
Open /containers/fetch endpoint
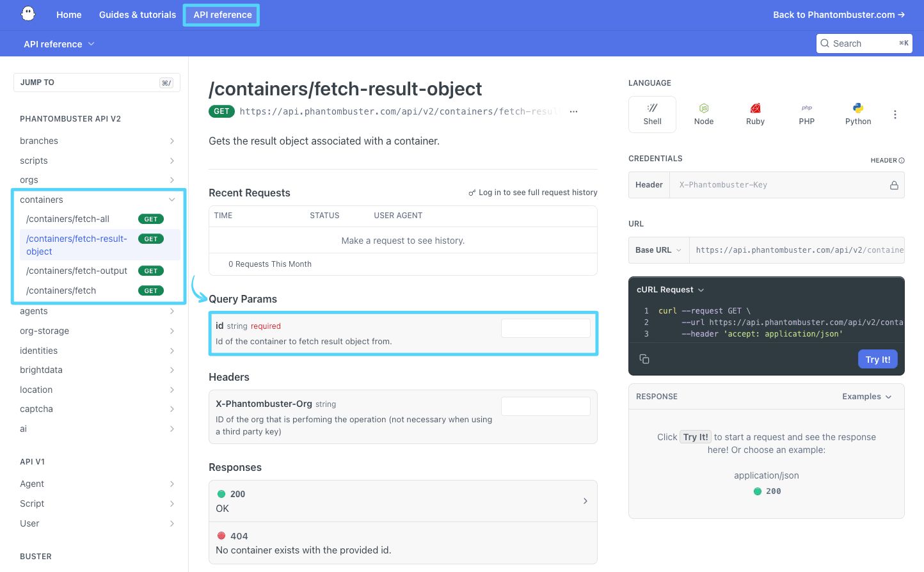click(61, 290)
